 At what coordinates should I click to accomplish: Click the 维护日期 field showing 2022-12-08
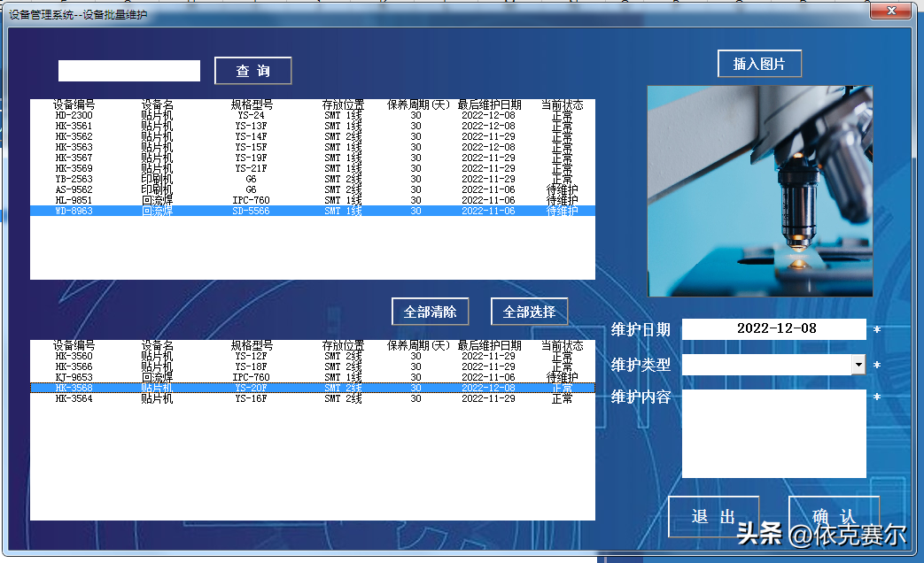coord(773,328)
